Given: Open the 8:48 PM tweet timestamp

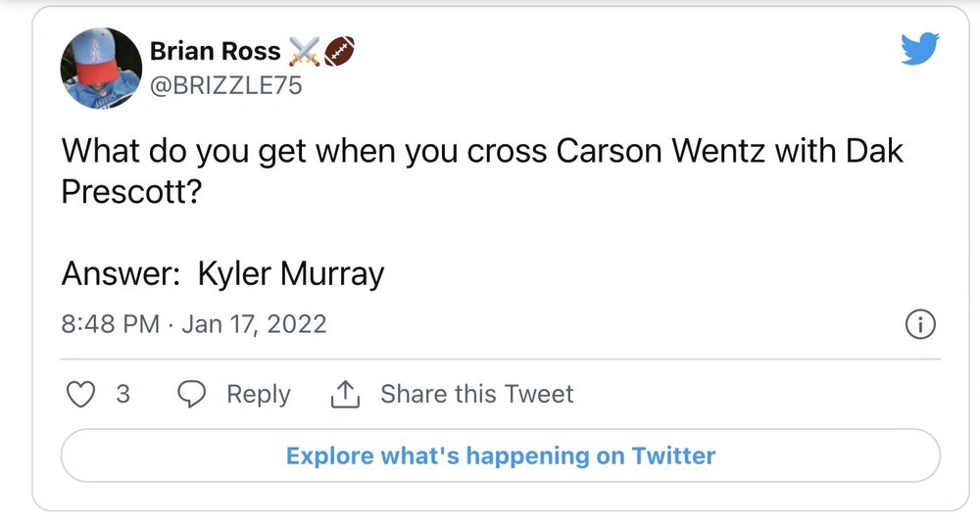Looking at the screenshot, I should click(110, 324).
